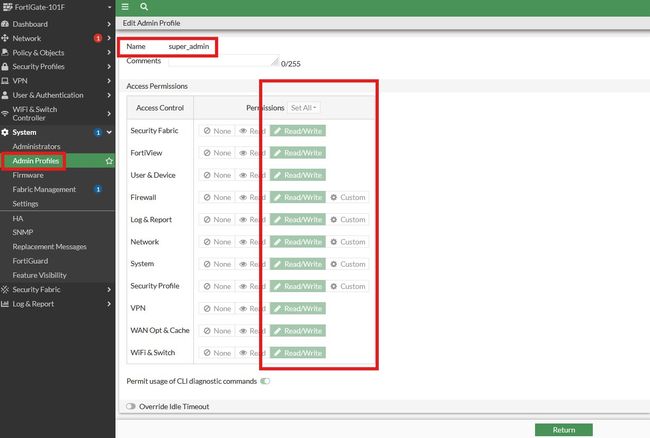Set System permission to None

click(217, 264)
